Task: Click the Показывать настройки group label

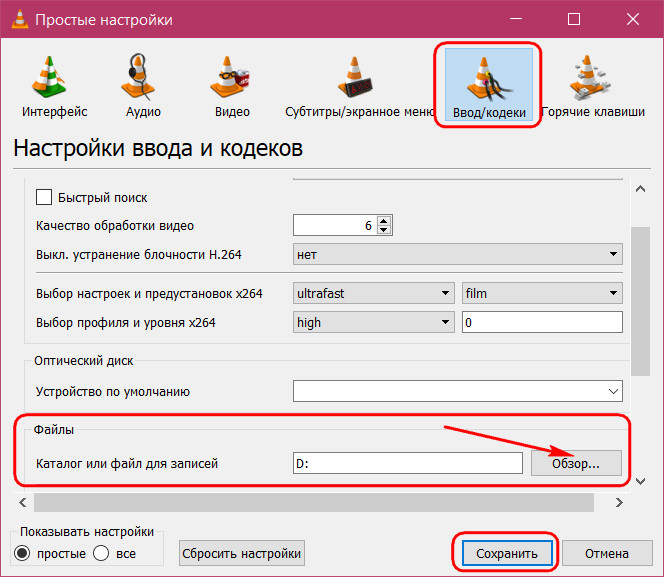Action: pyautogui.click(x=87, y=532)
